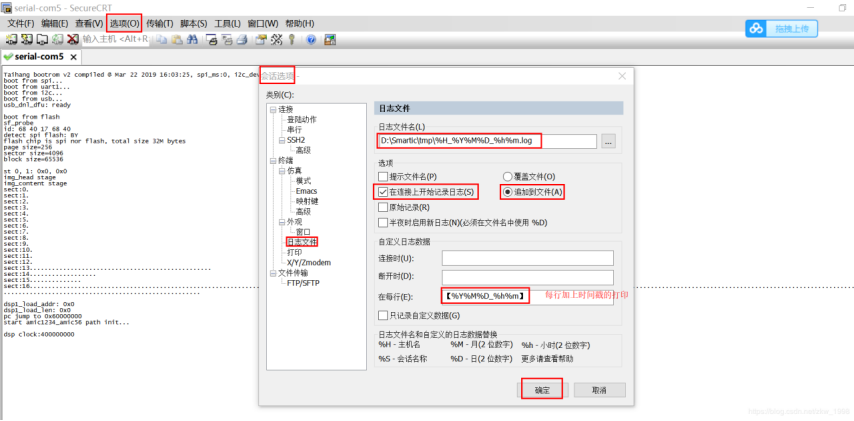The height and width of the screenshot is (421, 854).
Task: Select 高级 under SSH2 in tree
Action: [x=303, y=150]
